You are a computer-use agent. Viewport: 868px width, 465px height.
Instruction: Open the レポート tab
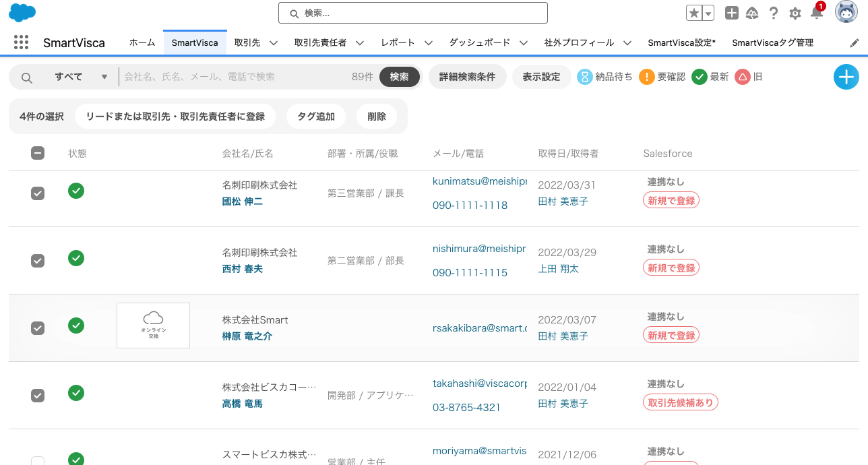(398, 42)
